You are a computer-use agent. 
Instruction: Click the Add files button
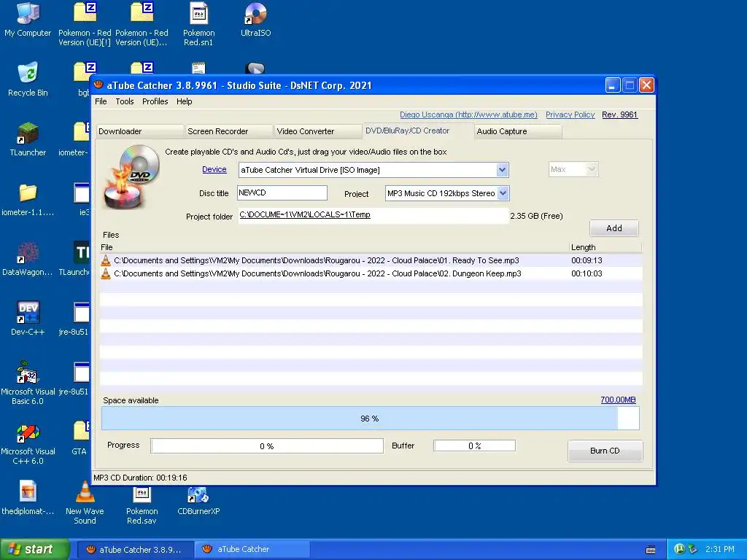point(614,228)
